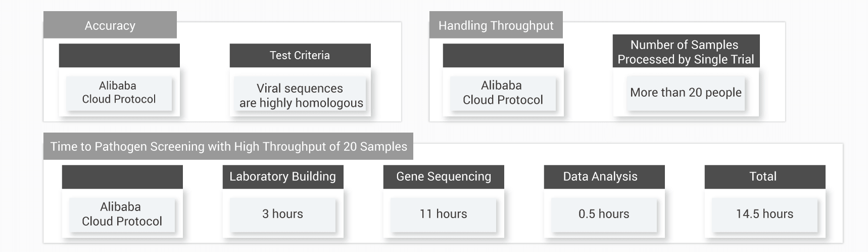
Task: Click Alibaba Cloud Protocol cell under Accuracy
Action: [x=119, y=93]
